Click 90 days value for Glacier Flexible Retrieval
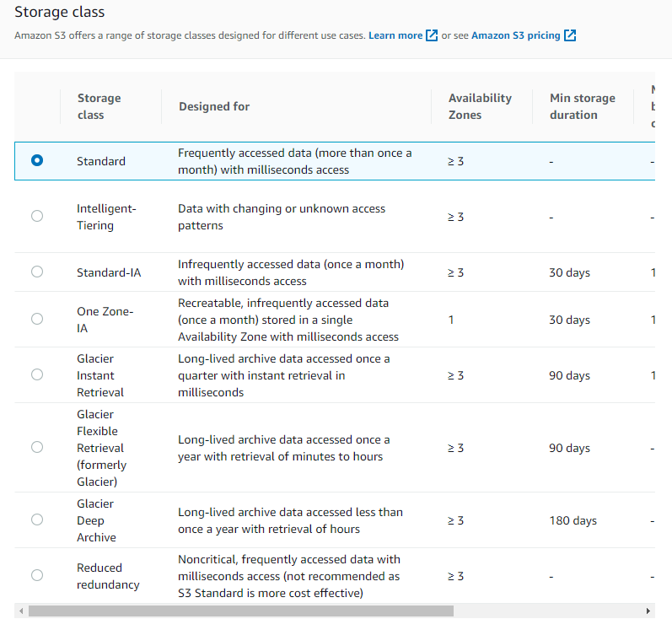This screenshot has width=672, height=619. click(570, 448)
